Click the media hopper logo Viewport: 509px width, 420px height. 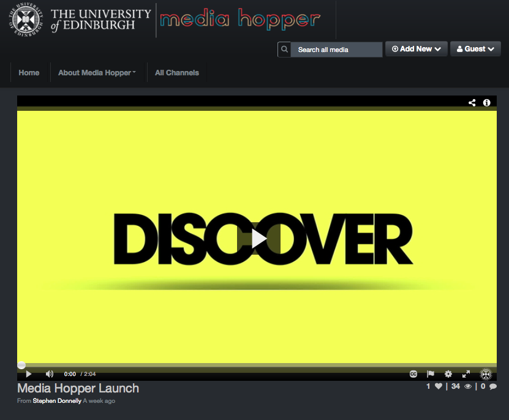pyautogui.click(x=240, y=19)
